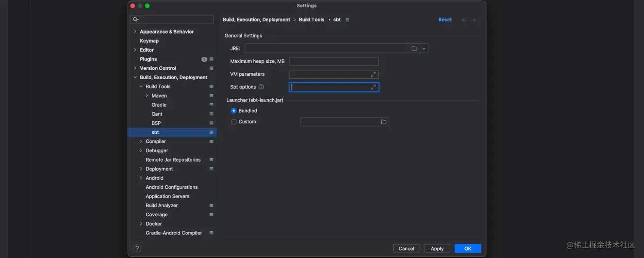Expand the Sbt options field editor
Screen dimensions: 644x258
[x=373, y=87]
